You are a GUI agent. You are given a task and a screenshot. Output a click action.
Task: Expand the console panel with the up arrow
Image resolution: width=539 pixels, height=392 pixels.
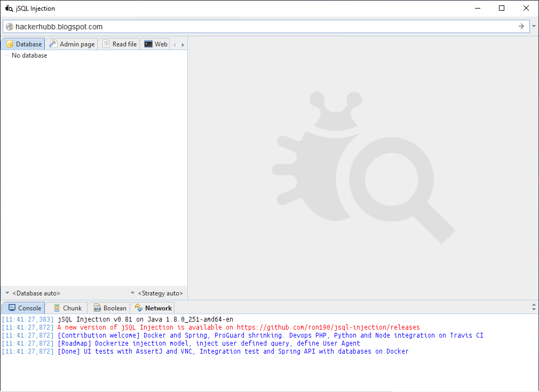point(534,305)
